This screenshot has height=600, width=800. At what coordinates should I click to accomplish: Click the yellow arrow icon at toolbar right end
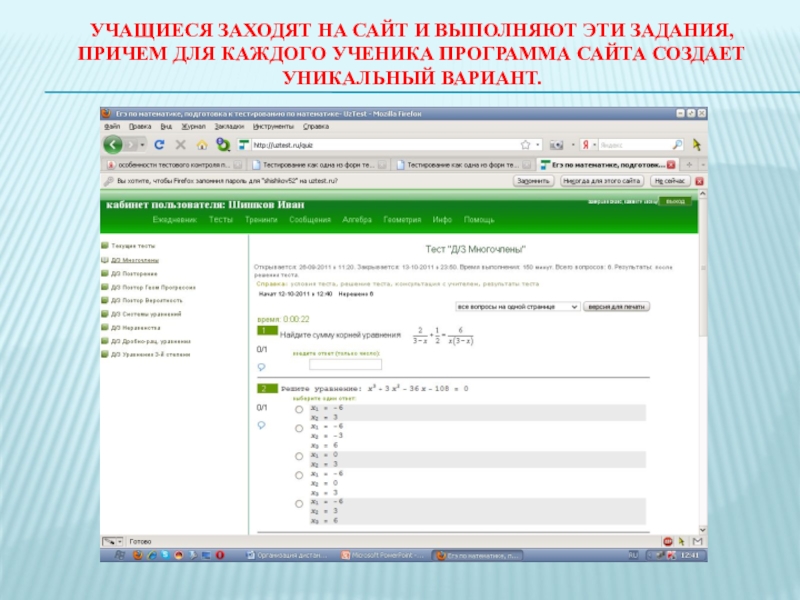pos(696,145)
